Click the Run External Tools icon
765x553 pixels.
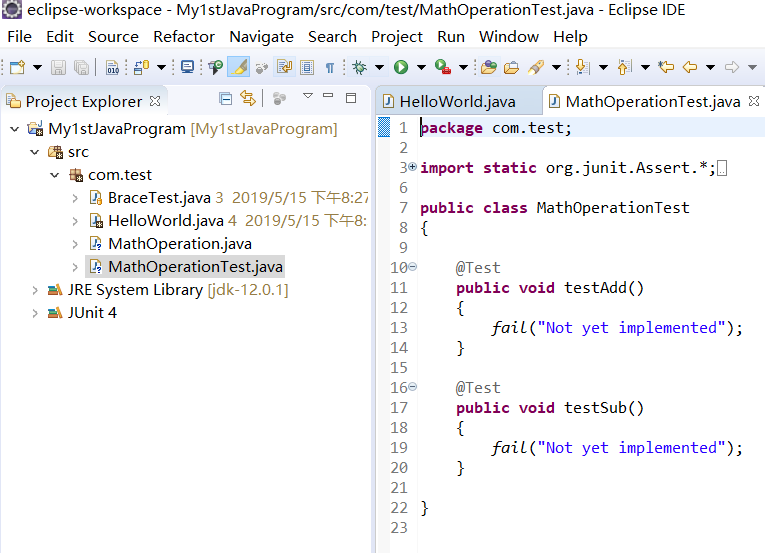443,67
